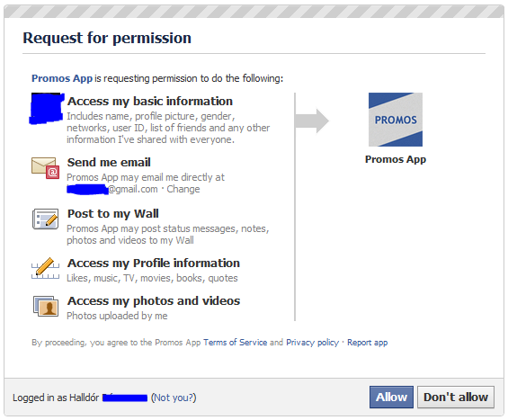Click the pencil ruler Profile information icon

click(x=45, y=268)
